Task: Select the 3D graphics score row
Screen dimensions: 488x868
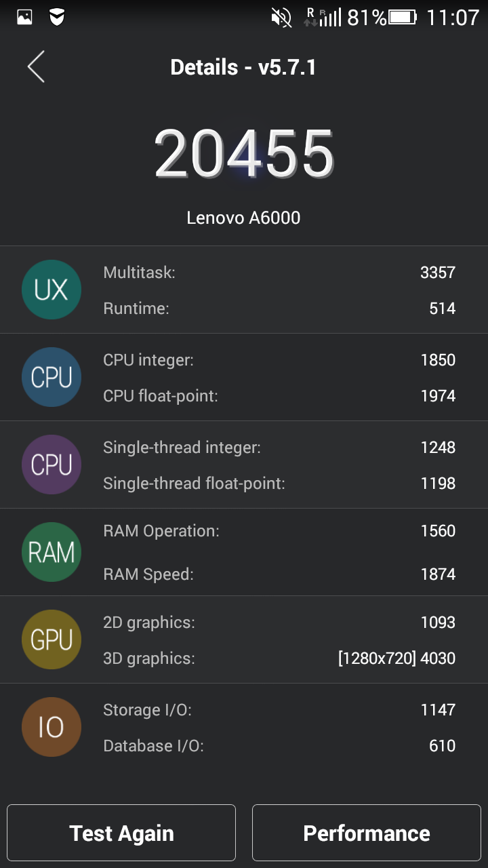Action: coord(279,658)
